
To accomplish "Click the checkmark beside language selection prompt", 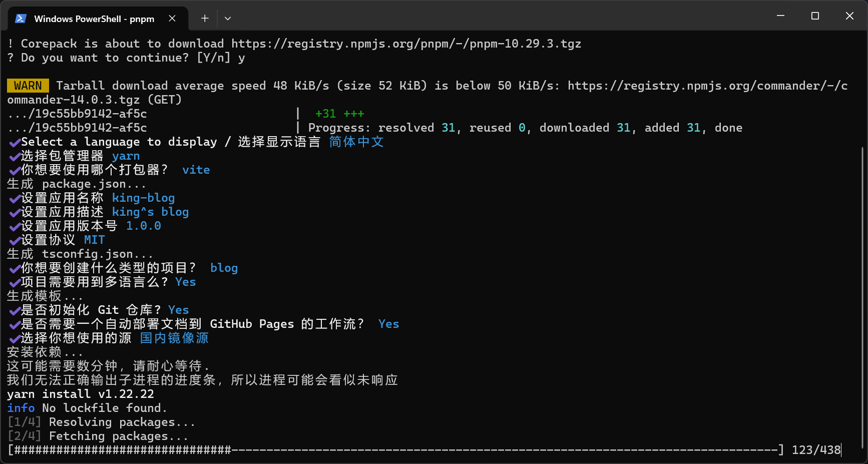I will [15, 142].
